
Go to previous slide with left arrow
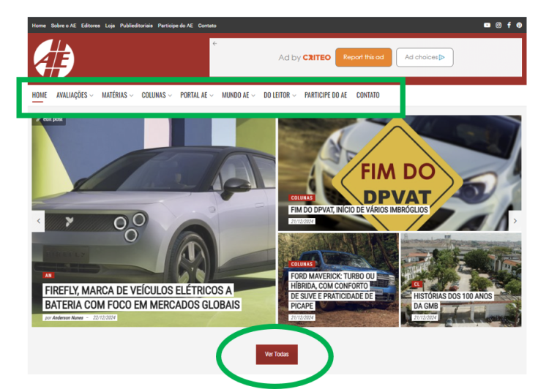pos(38,221)
